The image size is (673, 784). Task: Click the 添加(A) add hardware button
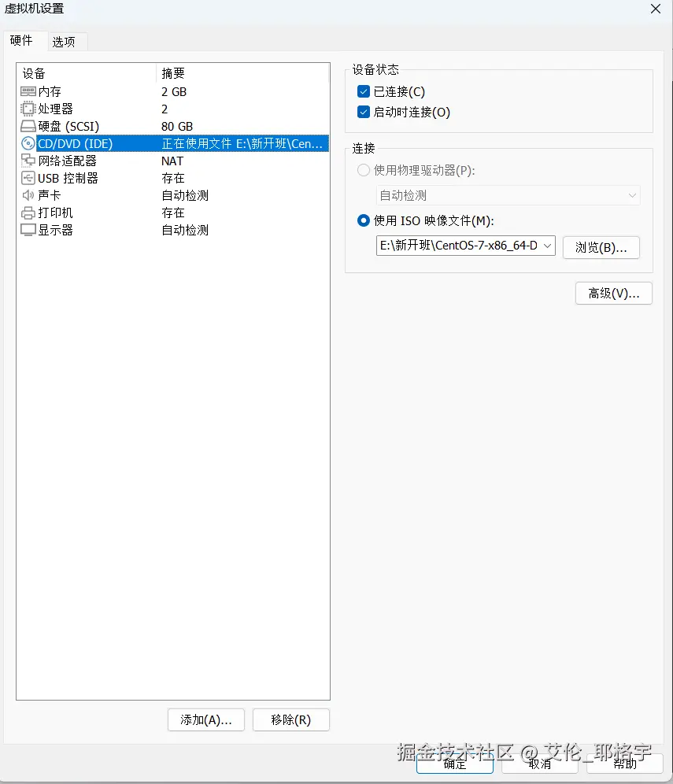click(x=205, y=719)
